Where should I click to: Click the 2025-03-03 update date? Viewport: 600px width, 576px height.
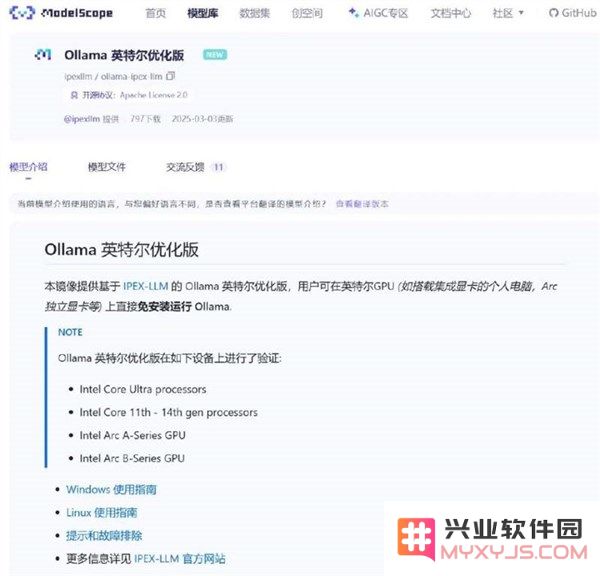pyautogui.click(x=202, y=119)
